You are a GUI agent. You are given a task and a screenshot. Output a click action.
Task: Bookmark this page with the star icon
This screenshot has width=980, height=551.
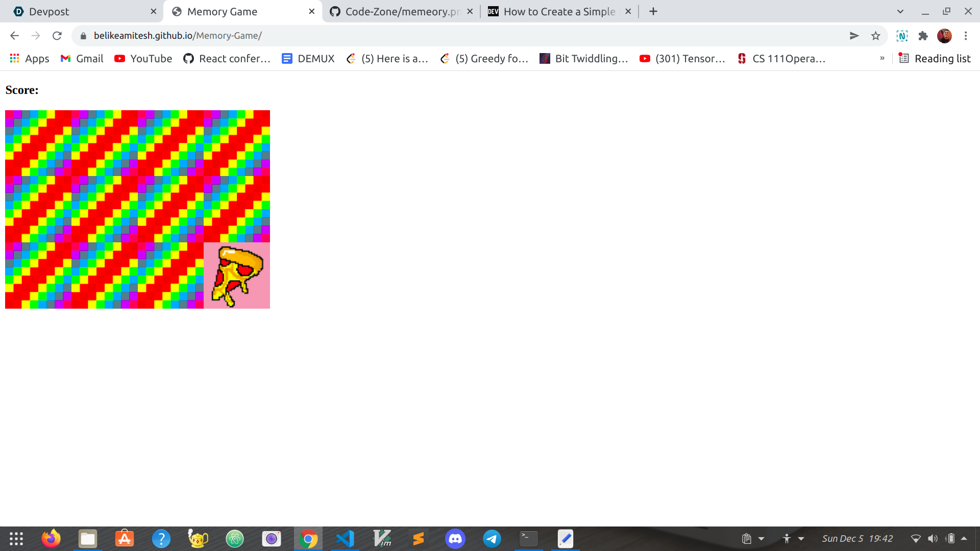[x=876, y=36]
